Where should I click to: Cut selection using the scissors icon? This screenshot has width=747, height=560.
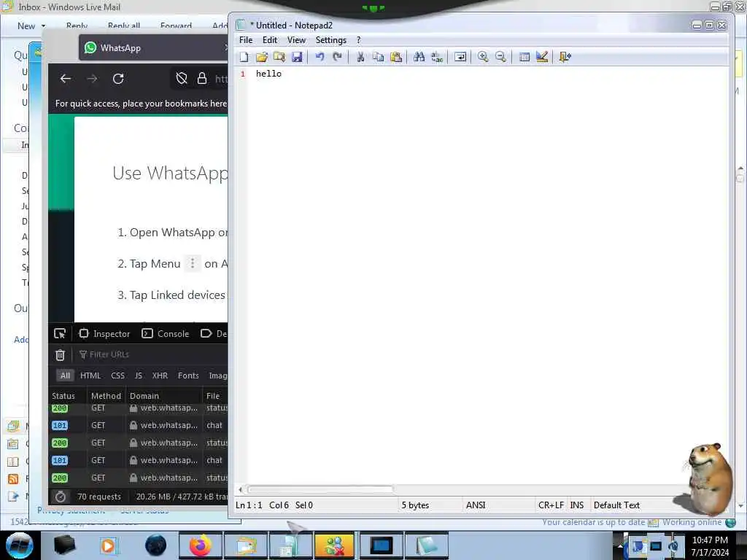pyautogui.click(x=360, y=57)
